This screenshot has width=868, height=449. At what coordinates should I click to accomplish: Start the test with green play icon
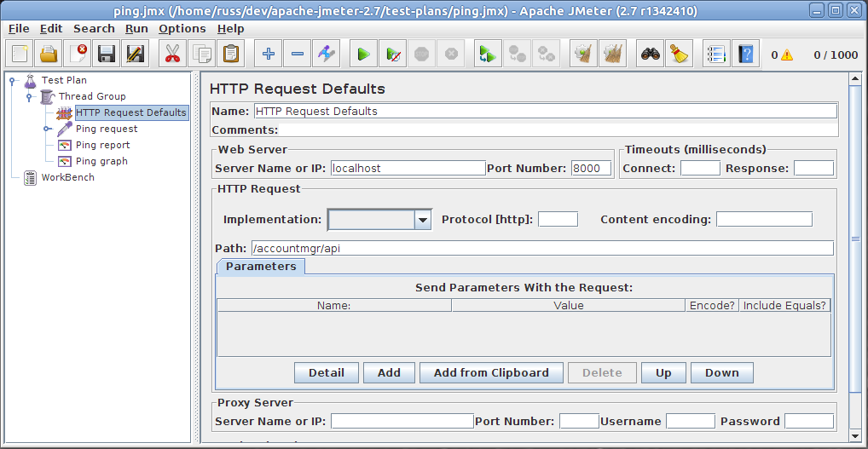[364, 54]
